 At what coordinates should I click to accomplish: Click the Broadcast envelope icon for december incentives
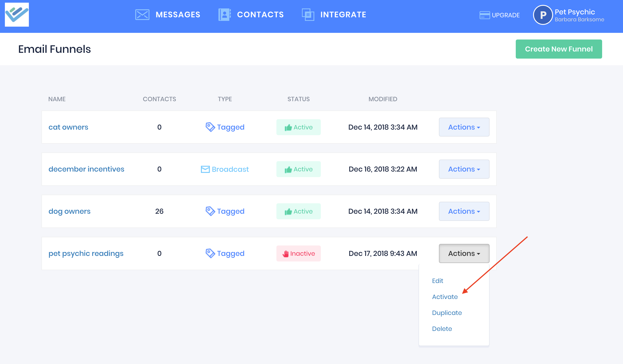[205, 169]
